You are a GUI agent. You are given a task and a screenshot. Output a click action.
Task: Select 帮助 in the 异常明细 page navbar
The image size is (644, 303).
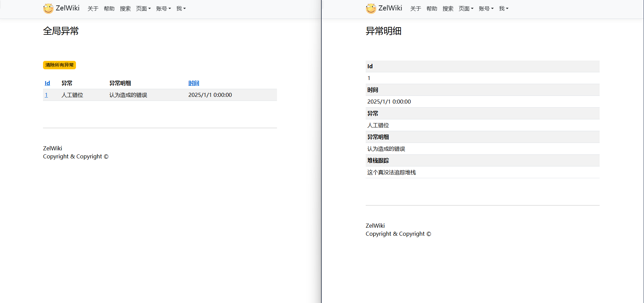[432, 9]
